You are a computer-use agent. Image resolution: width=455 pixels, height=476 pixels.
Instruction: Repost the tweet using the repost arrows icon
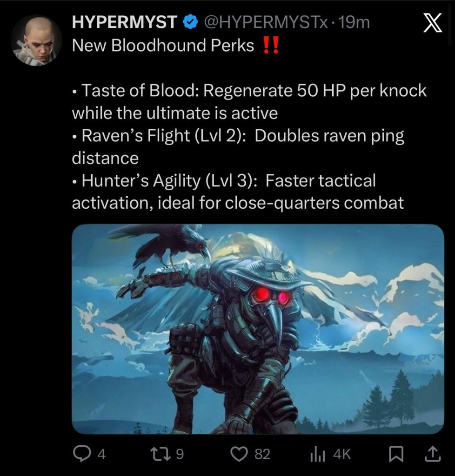click(x=160, y=454)
